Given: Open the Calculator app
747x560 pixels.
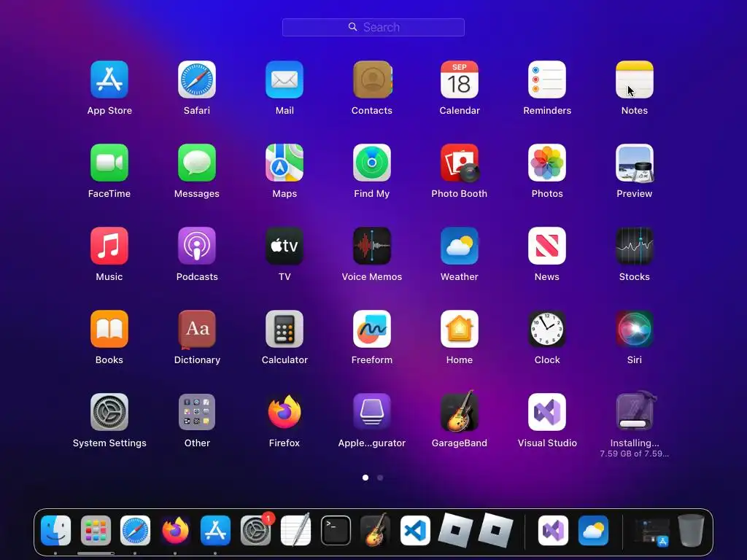Looking at the screenshot, I should coord(285,329).
